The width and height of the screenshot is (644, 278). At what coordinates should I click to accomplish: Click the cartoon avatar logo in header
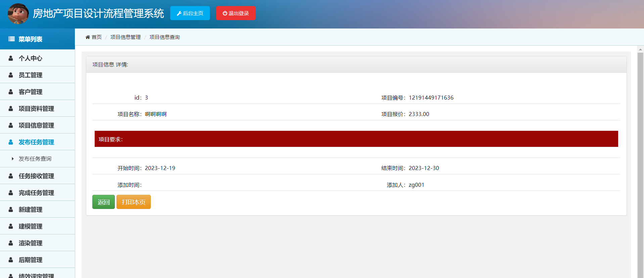(x=18, y=14)
